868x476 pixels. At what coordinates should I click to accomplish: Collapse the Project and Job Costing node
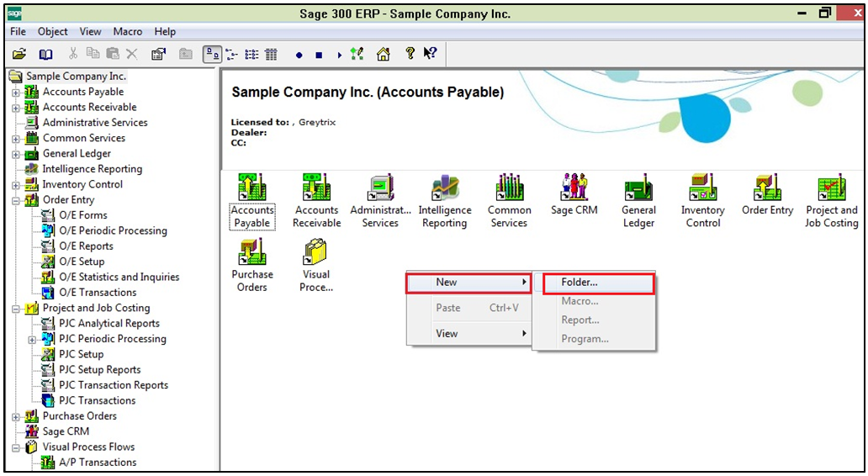tap(15, 309)
